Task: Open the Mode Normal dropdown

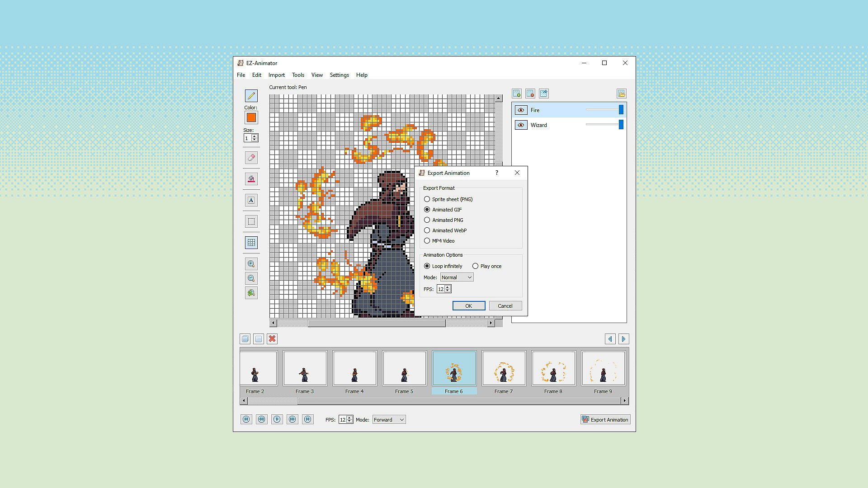Action: pyautogui.click(x=457, y=277)
